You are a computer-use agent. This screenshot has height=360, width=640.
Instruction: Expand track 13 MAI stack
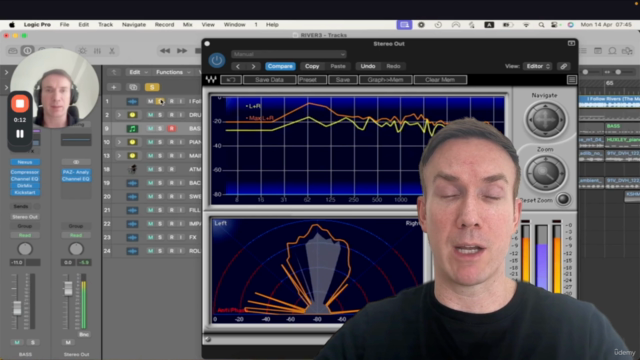tap(119, 156)
